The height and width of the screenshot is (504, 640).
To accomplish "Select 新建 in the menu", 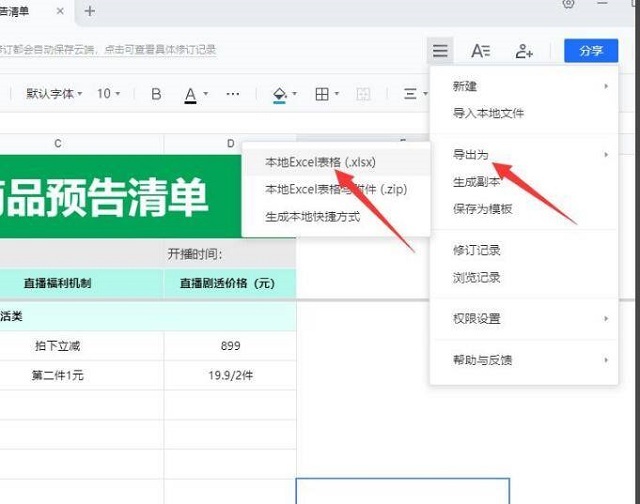I will pos(524,86).
